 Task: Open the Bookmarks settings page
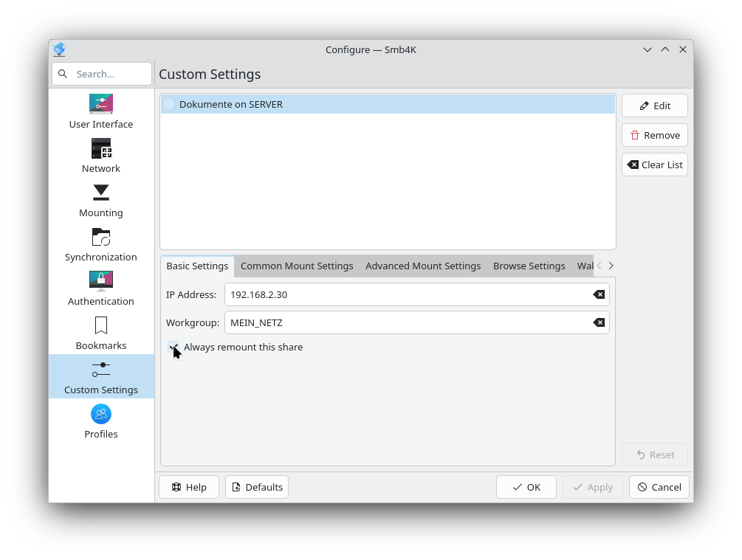[101, 333]
